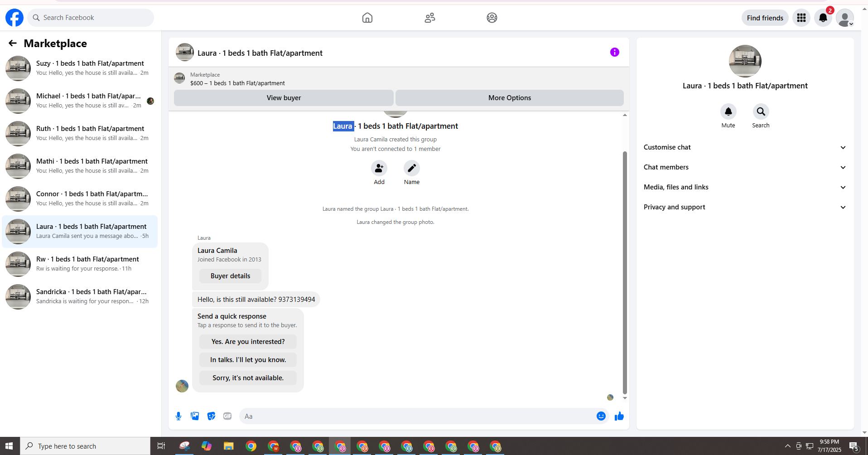Open the Mathi conversation
Image resolution: width=868 pixels, height=455 pixels.
(x=80, y=166)
